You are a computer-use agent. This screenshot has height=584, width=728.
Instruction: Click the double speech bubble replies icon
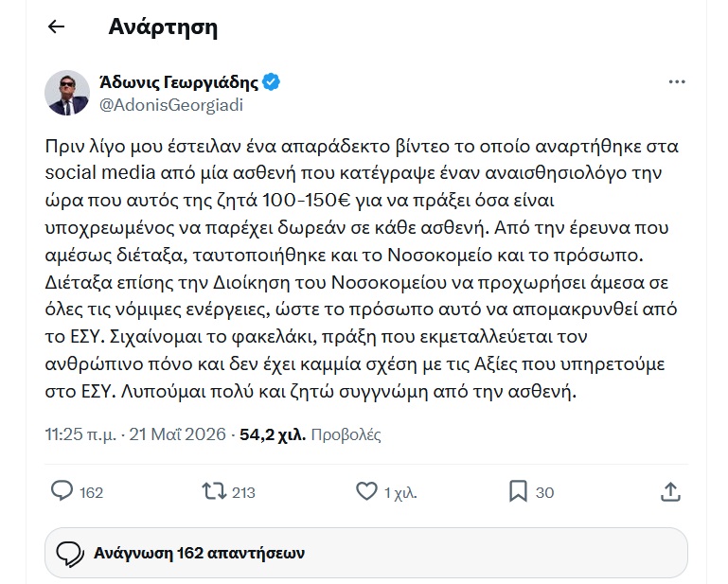point(70,554)
